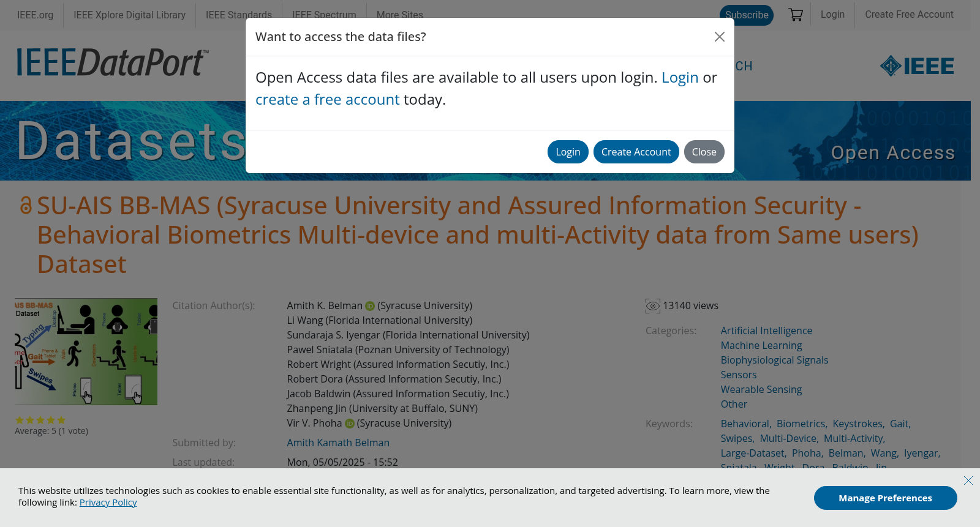Click the Keystrokes keyword

point(858,424)
